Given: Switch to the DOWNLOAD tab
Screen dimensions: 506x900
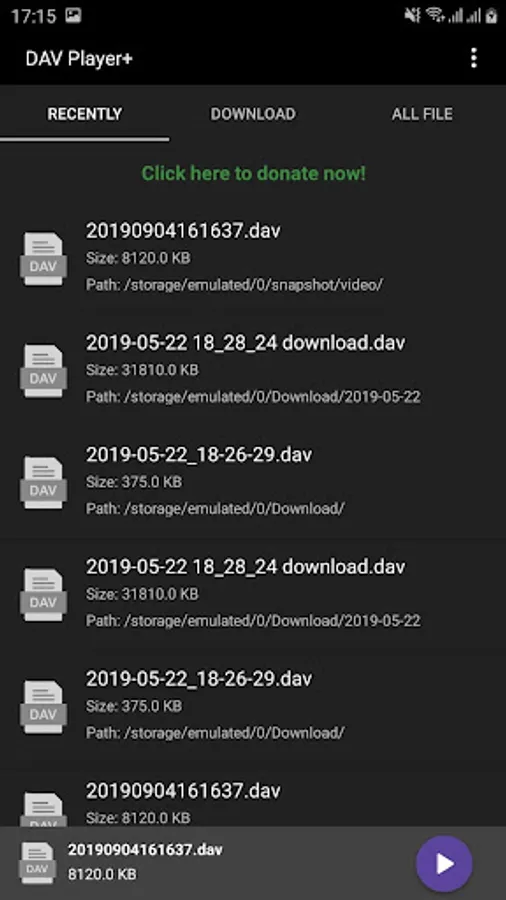Looking at the screenshot, I should tap(253, 114).
